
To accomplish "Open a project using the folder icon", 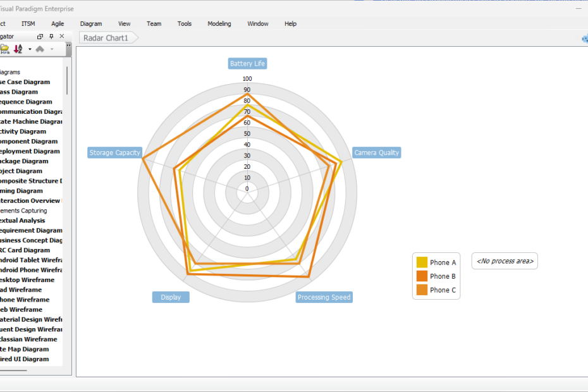I will pos(4,49).
